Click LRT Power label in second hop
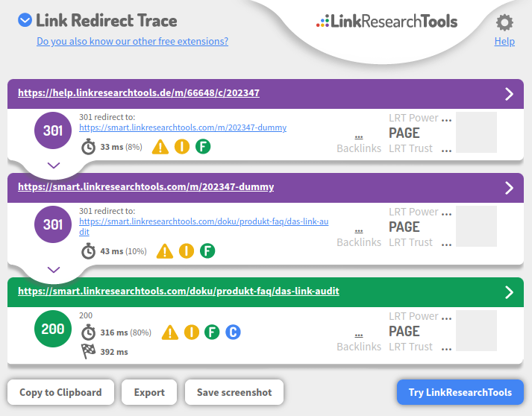 (x=413, y=212)
